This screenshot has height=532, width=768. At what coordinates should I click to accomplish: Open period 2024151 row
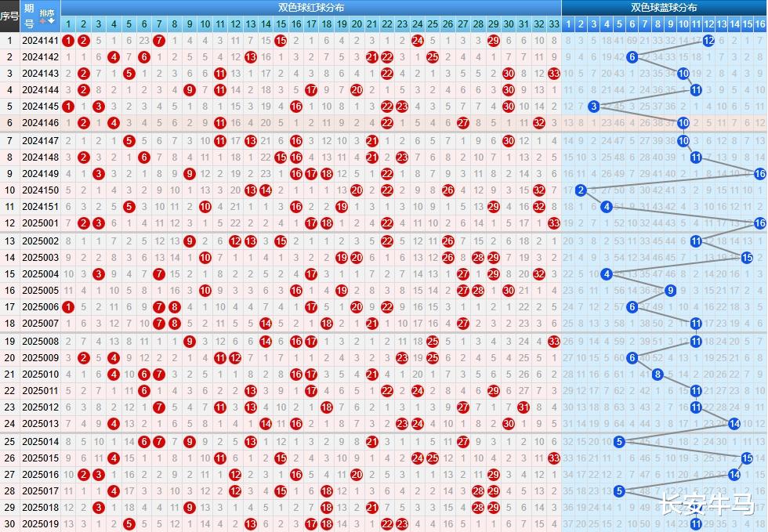383,207
